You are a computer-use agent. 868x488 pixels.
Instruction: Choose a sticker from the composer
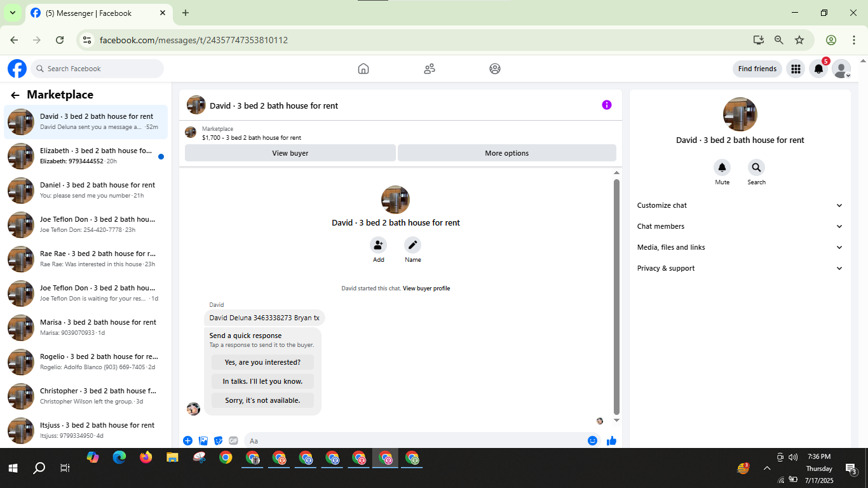(219, 440)
